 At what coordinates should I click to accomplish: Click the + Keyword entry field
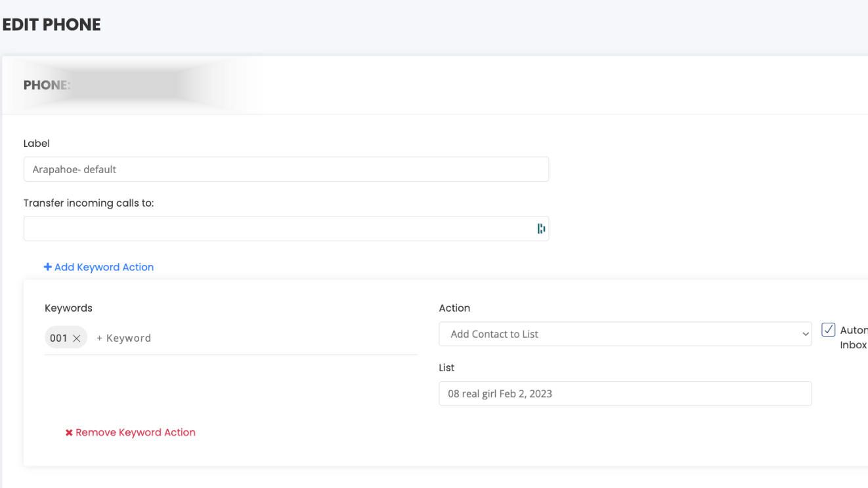(x=123, y=338)
